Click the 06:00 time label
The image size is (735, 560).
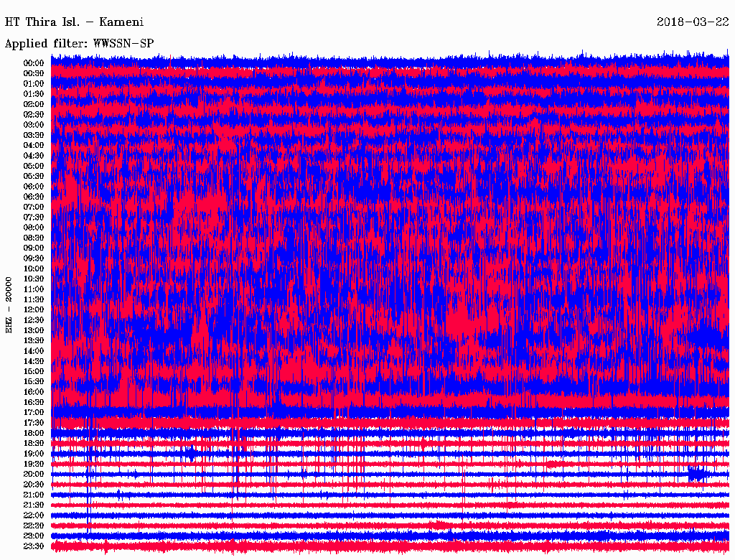coord(34,186)
